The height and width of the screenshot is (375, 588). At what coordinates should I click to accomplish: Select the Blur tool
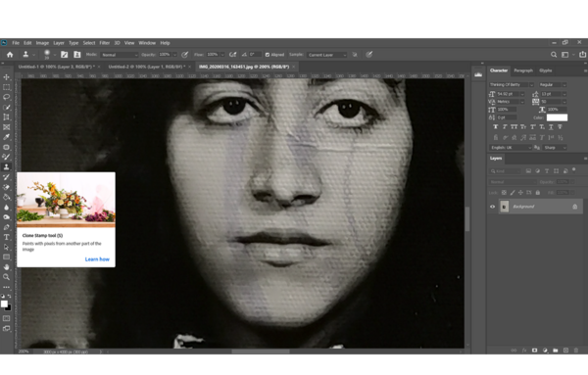click(7, 208)
